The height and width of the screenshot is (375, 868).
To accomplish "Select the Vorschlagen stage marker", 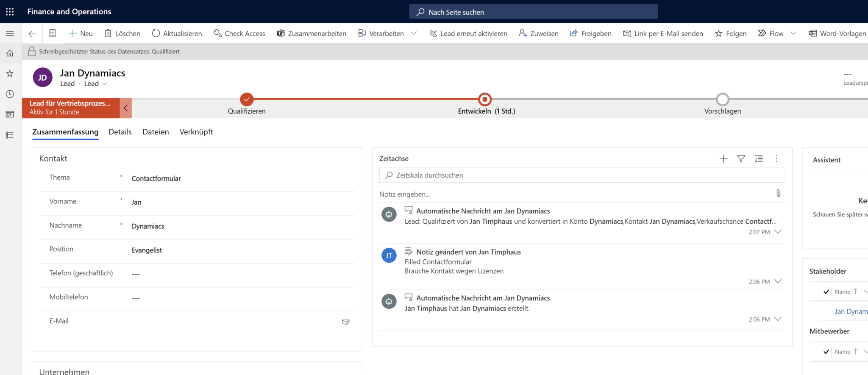I will click(x=723, y=100).
